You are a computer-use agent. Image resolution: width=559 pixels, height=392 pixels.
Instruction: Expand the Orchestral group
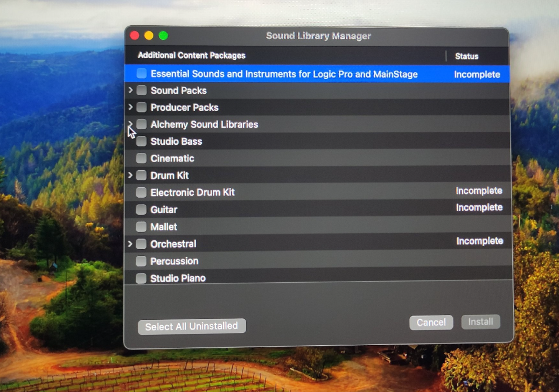click(130, 244)
